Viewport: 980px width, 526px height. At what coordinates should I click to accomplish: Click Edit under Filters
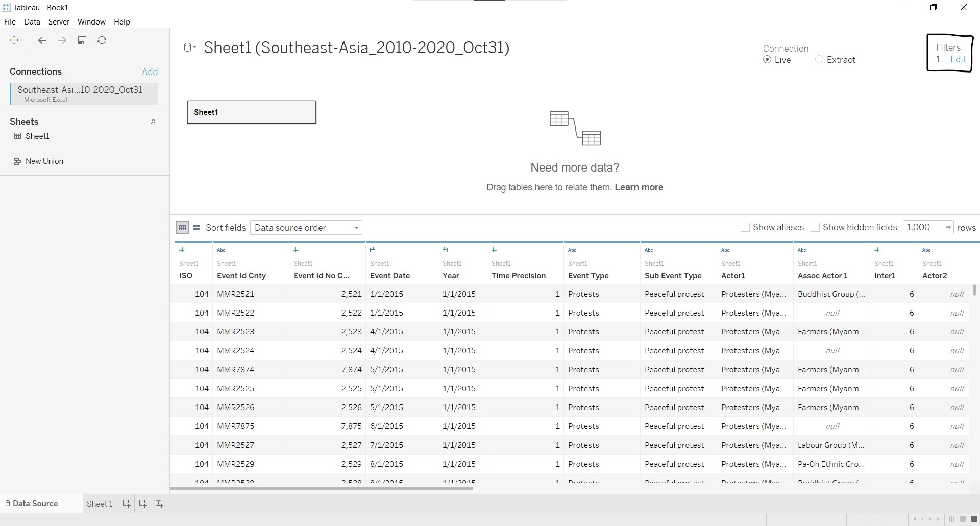click(x=958, y=59)
